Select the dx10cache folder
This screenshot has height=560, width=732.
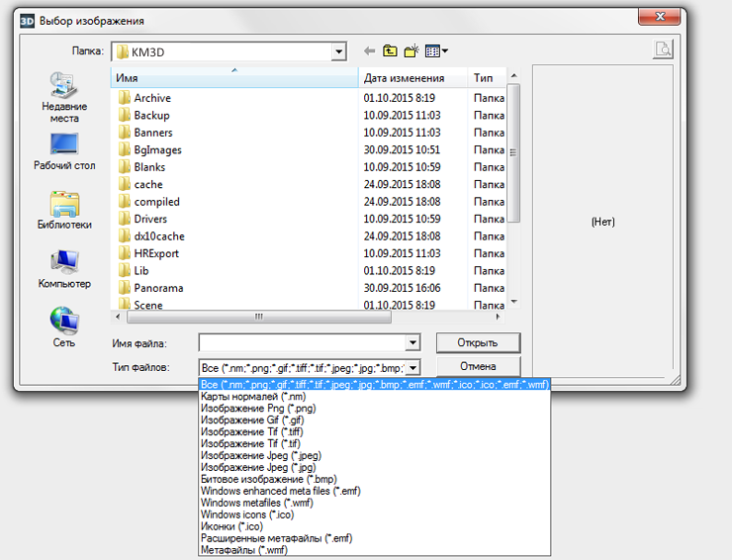pyautogui.click(x=158, y=235)
